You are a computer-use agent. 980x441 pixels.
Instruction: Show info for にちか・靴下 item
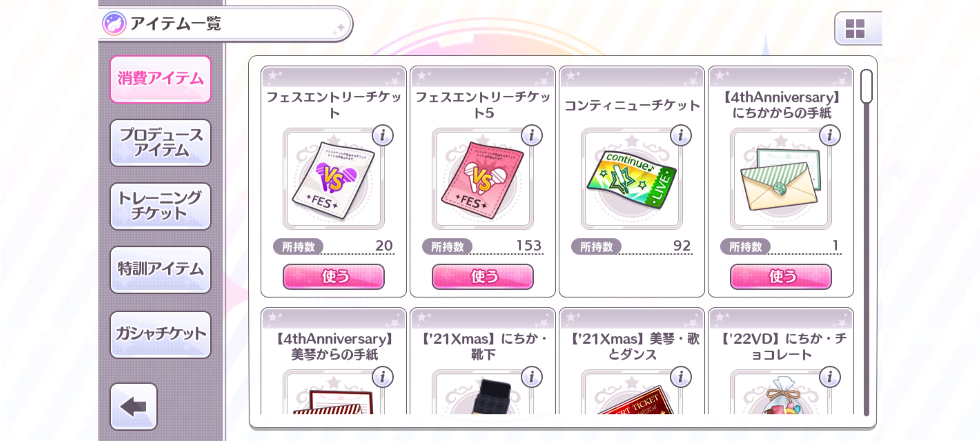tap(532, 376)
